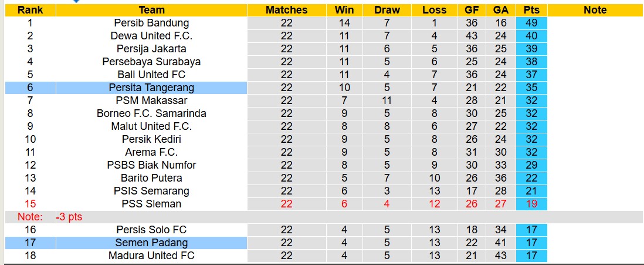The width and height of the screenshot is (644, 265).
Task: Click the Team column header
Action: pyautogui.click(x=151, y=10)
